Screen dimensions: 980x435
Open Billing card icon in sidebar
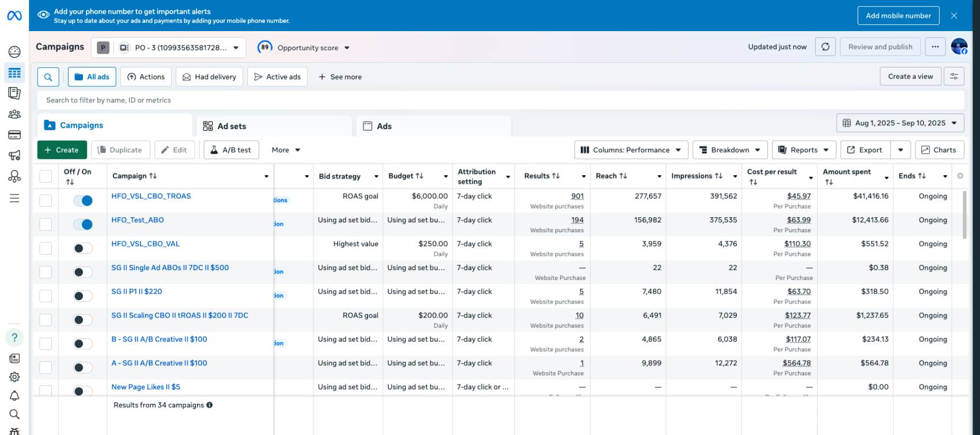coord(14,135)
